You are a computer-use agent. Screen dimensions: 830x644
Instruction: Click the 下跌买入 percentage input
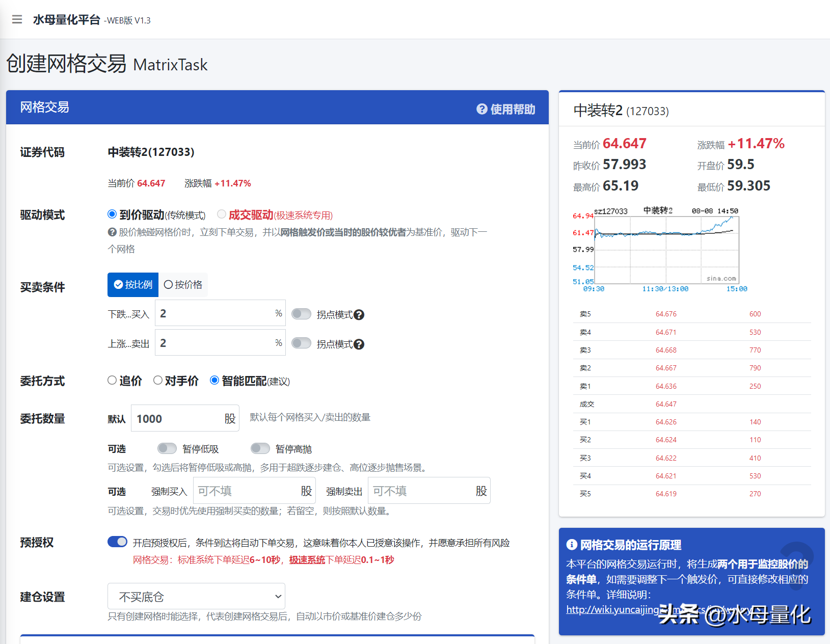(x=220, y=313)
